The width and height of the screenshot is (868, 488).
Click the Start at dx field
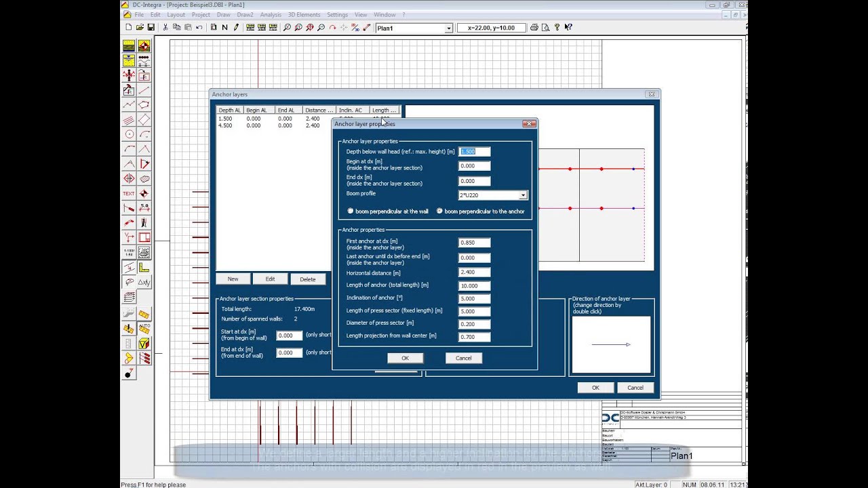(289, 335)
